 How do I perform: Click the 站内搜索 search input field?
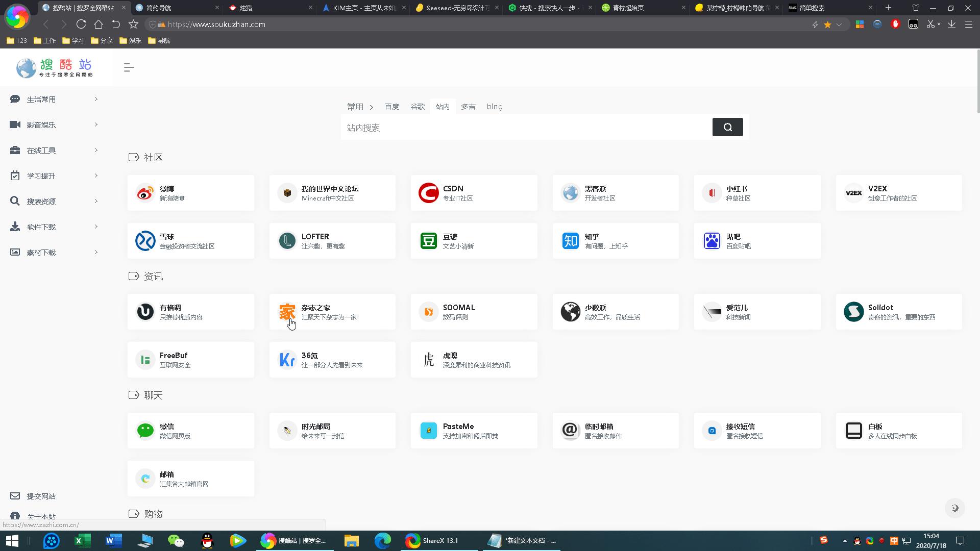click(526, 128)
